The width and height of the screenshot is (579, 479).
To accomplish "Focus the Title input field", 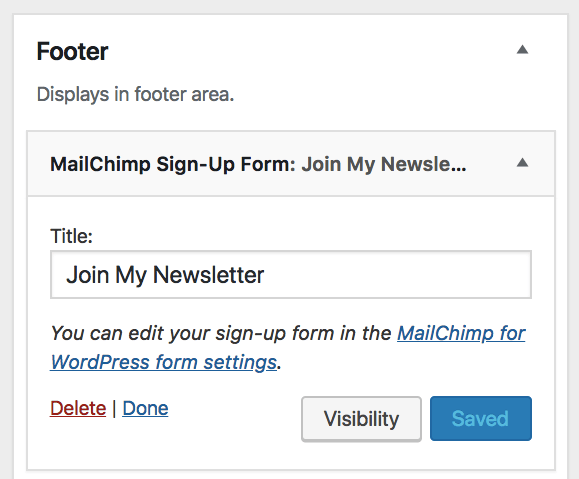I will 291,274.
